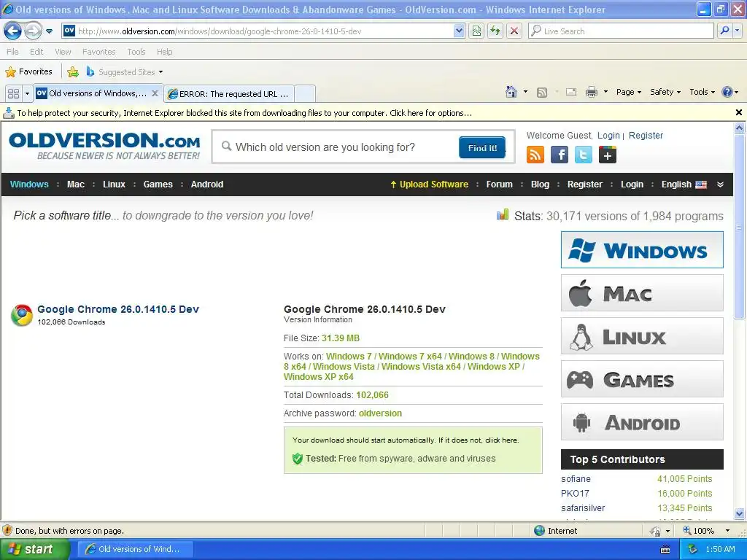Open the Tools menu in the menu bar
Screen dimensions: 747x560
click(x=136, y=52)
